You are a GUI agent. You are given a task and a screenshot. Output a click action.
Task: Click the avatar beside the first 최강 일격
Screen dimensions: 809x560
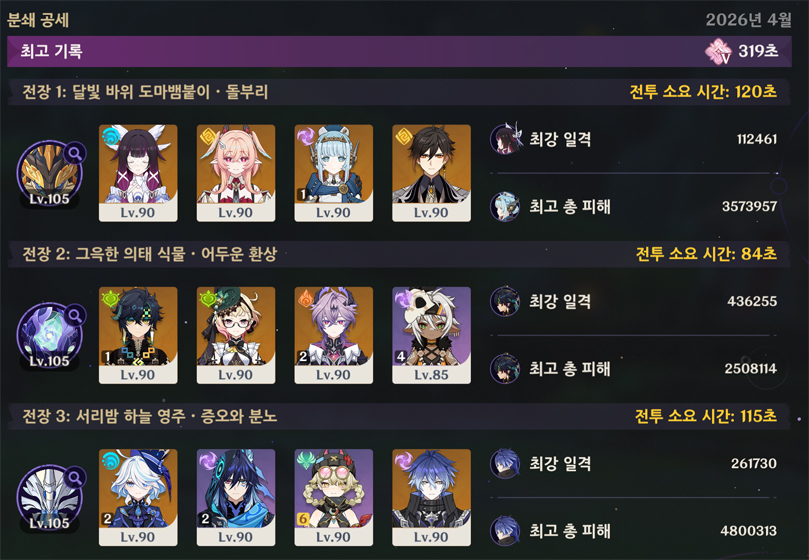[x=504, y=139]
